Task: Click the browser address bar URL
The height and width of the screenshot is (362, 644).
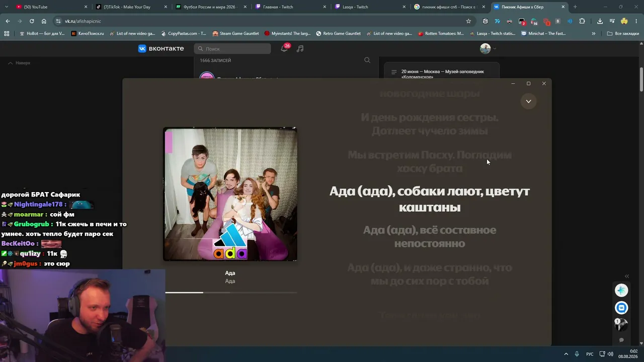Action: coord(83,21)
